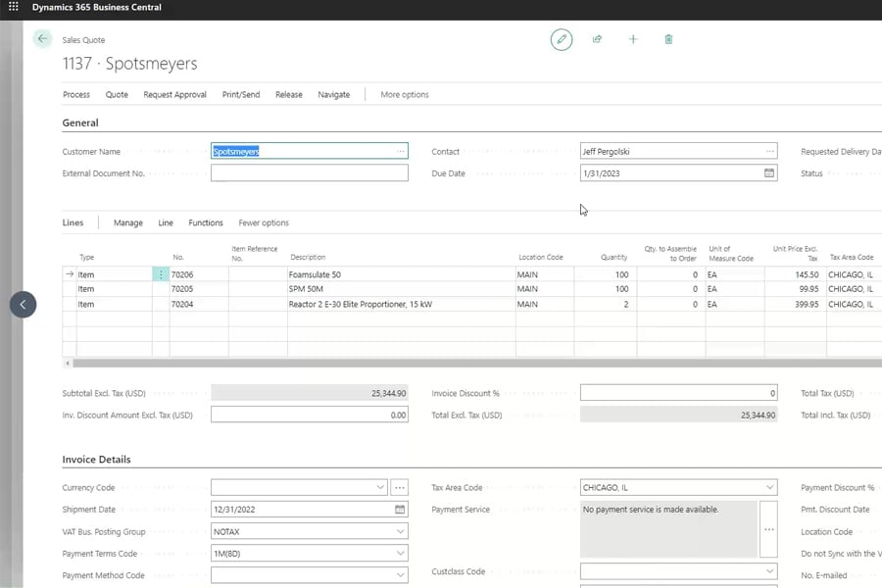Expand Payment Terms Code dropdown
Screen dimensions: 882x588
tap(400, 553)
